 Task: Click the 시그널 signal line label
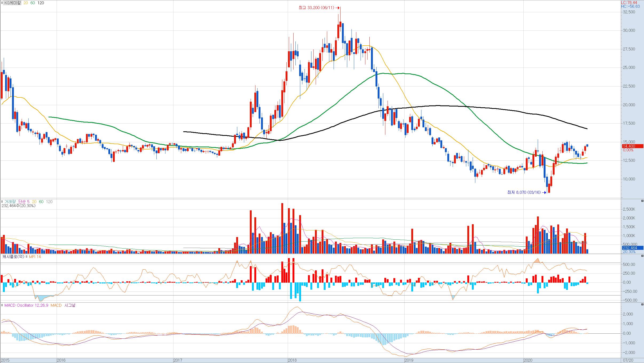click(70, 305)
